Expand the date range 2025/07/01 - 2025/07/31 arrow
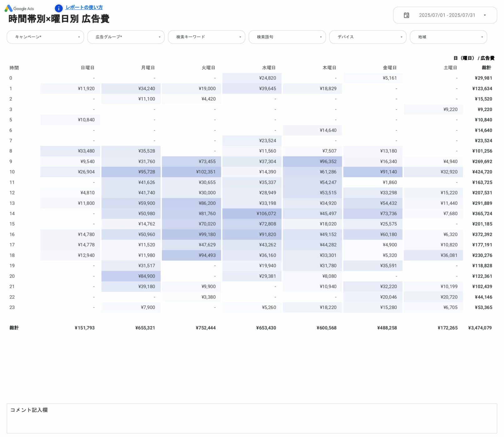The width and height of the screenshot is (504, 437). click(x=485, y=15)
